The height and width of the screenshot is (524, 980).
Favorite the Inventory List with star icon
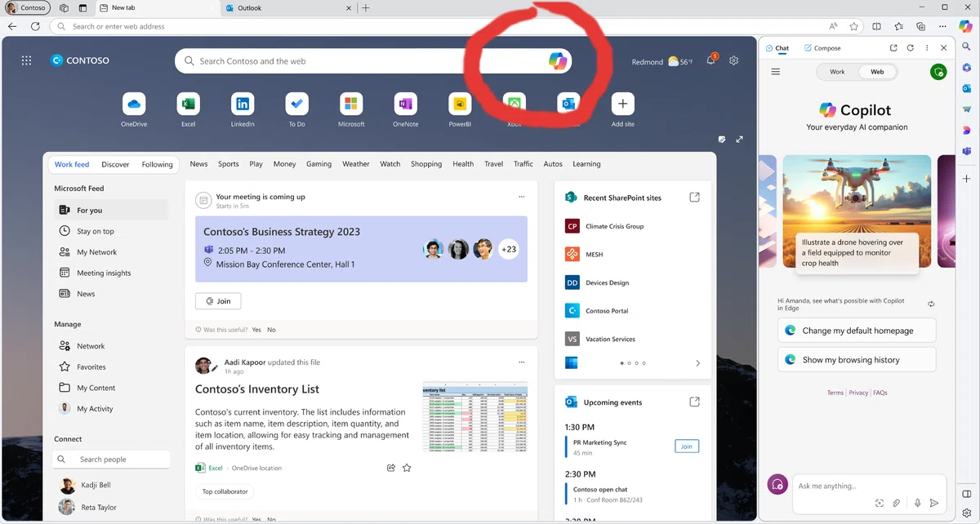[407, 468]
